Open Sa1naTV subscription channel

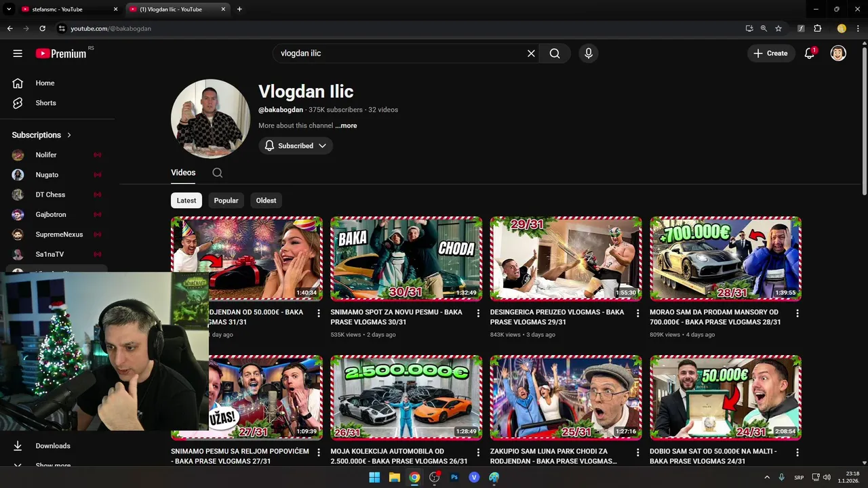[57, 254]
